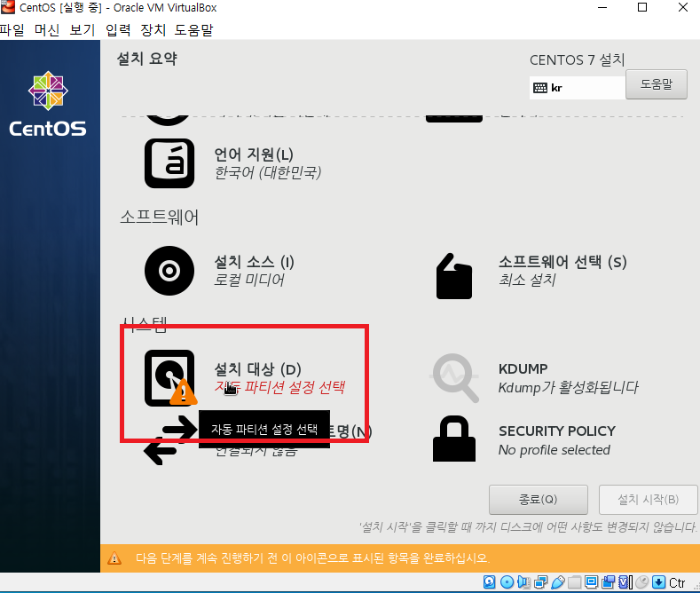
Task: Click the mouse integration status icon
Action: [x=642, y=581]
